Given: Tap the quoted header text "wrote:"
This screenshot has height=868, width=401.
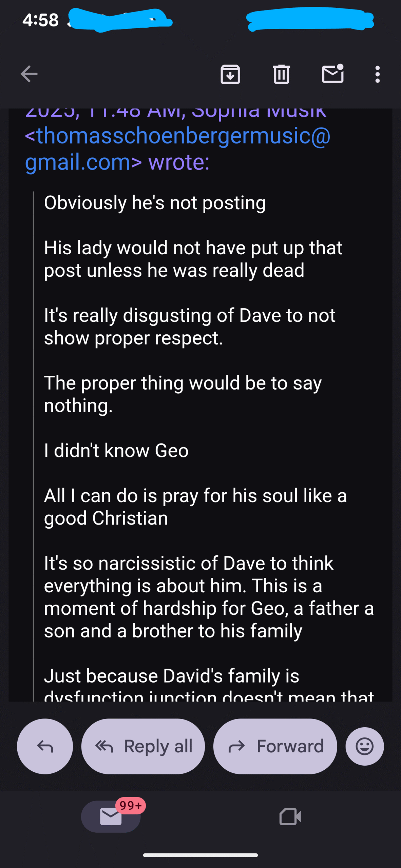Looking at the screenshot, I should pos(179,162).
